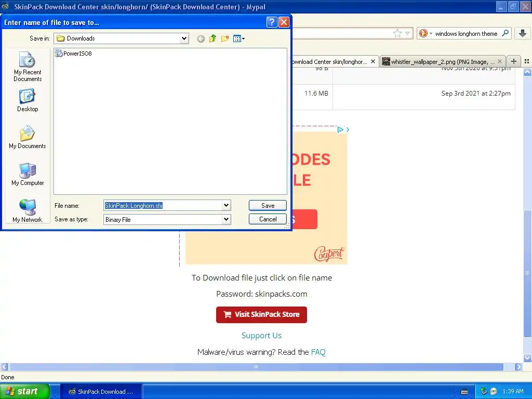Click the search magnifier icon

point(505,33)
